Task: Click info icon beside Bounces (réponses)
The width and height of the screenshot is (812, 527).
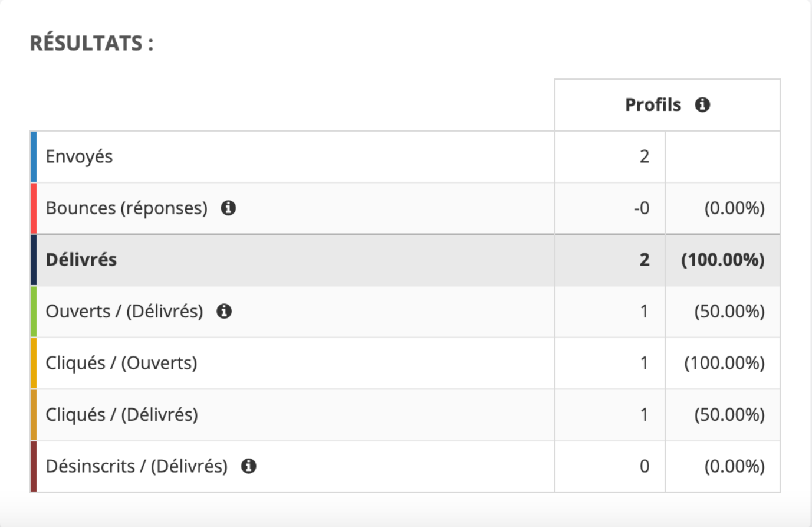Action: click(228, 208)
